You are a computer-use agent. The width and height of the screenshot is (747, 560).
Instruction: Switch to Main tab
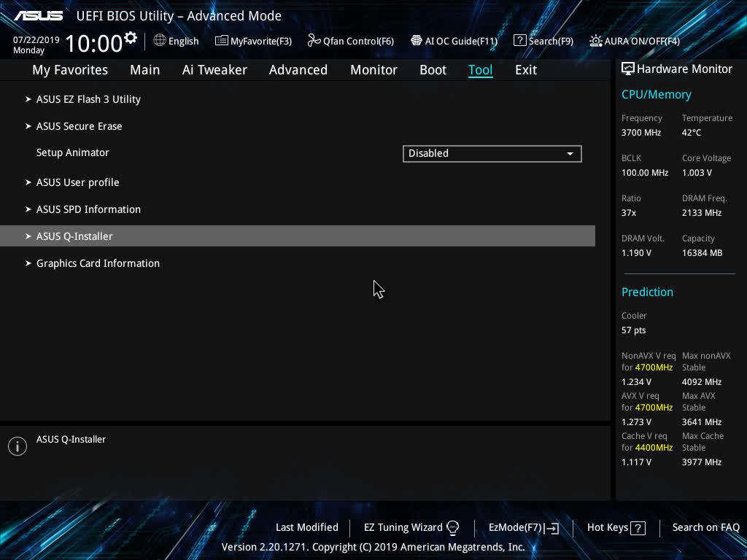145,70
